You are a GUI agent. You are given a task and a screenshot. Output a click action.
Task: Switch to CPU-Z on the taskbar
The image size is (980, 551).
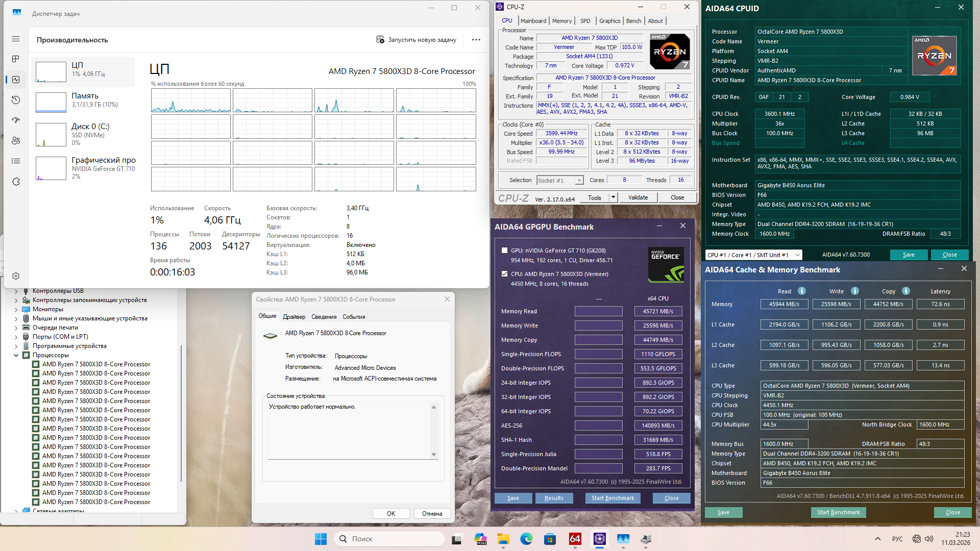[x=600, y=539]
